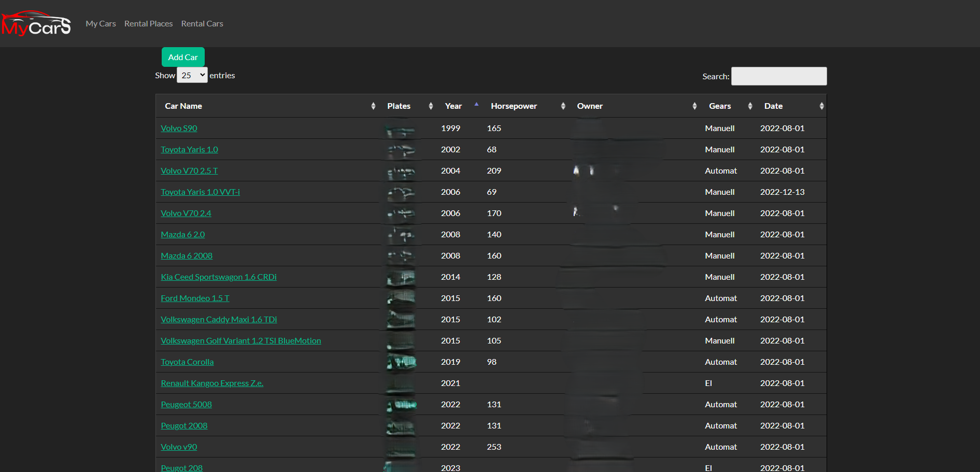980x472 pixels.
Task: Open Kia Ceed Sportswagon 1.6 CRDi
Action: tap(219, 277)
